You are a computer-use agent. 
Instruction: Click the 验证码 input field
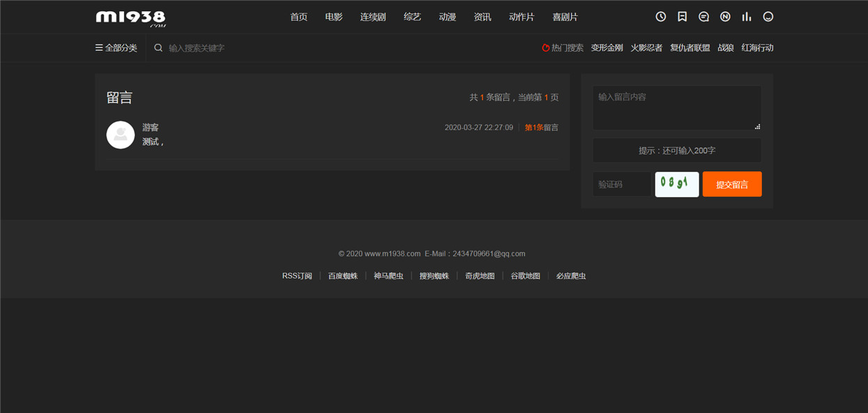click(622, 185)
